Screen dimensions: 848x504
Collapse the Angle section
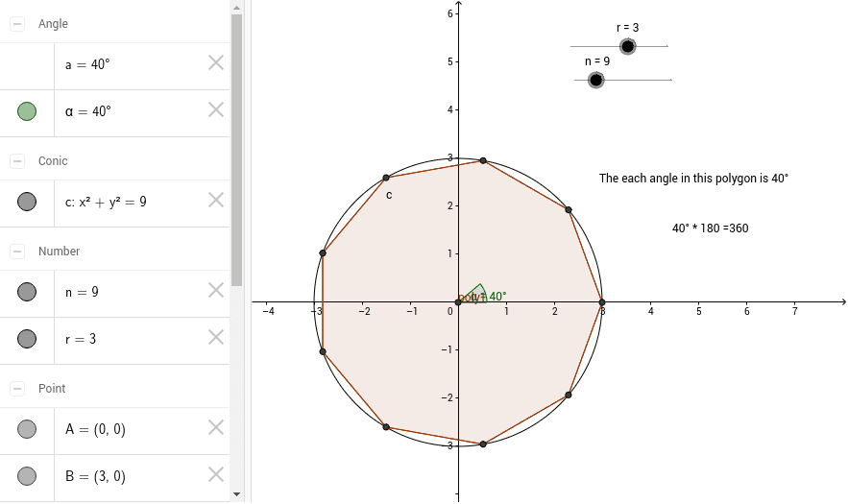(17, 24)
